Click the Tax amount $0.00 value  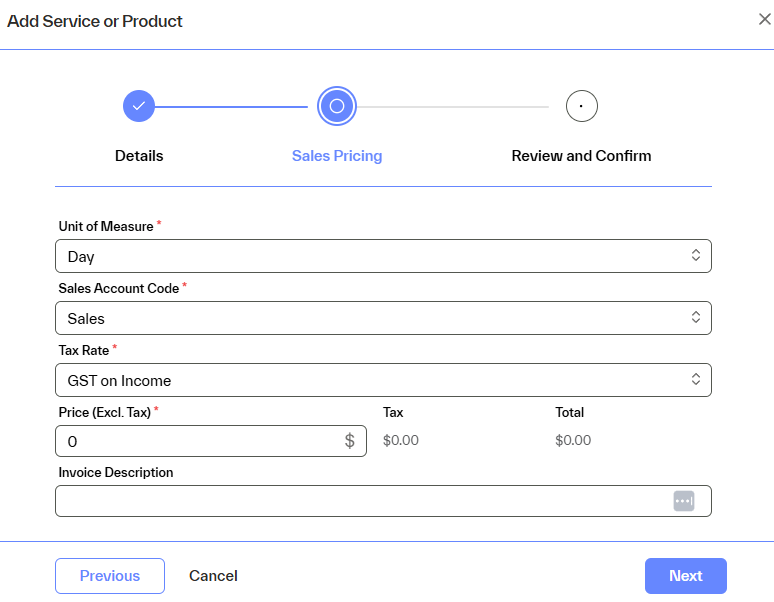coord(401,440)
